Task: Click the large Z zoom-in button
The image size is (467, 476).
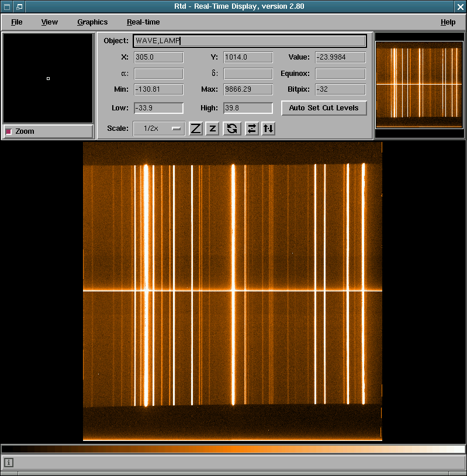Action: point(196,128)
